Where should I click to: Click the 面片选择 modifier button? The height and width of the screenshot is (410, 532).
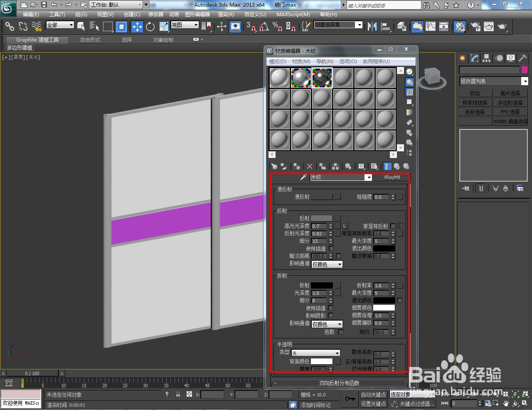[510, 93]
